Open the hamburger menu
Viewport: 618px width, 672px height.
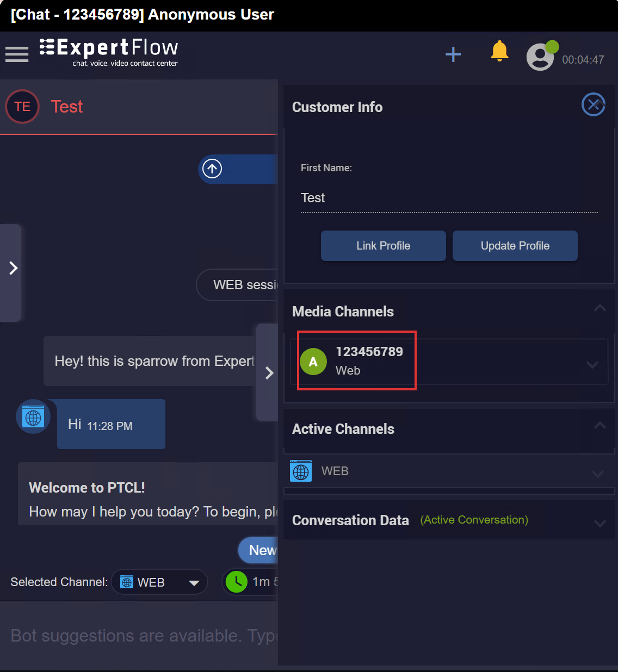pos(17,54)
